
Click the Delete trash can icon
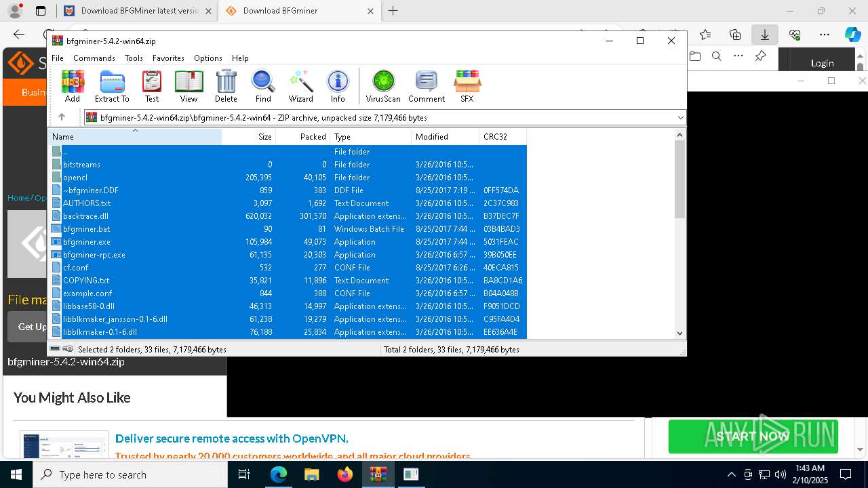[x=226, y=86]
